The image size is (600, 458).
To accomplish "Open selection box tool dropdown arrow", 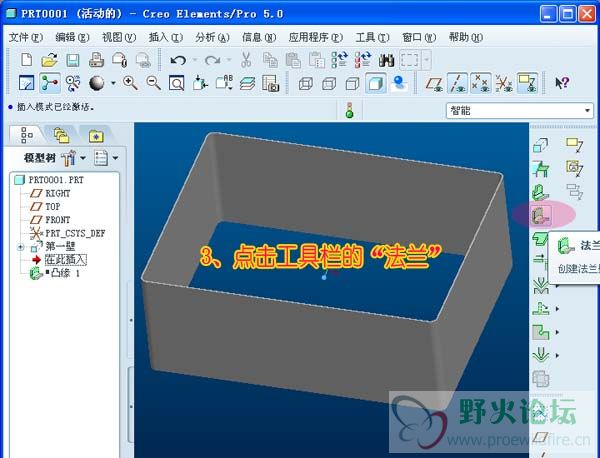I will [x=427, y=60].
